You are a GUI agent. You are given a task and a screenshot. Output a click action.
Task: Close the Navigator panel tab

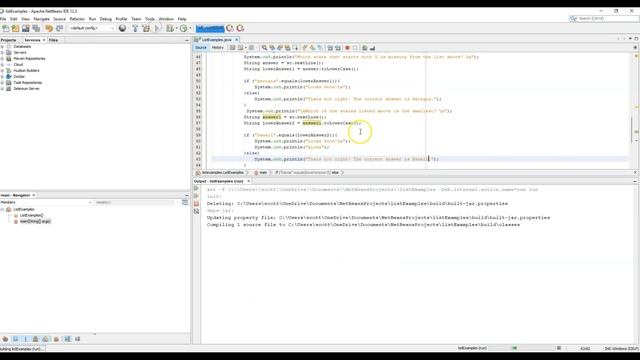(x=34, y=195)
